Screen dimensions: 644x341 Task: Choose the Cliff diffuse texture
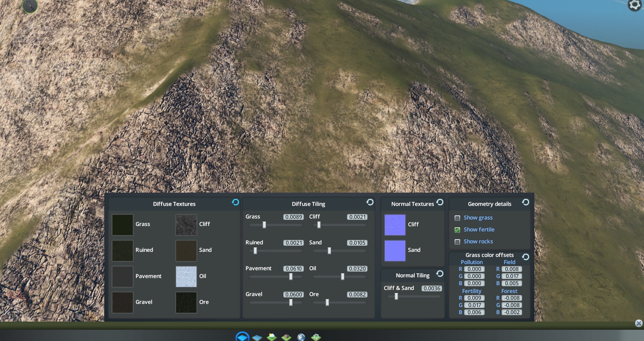(x=186, y=225)
